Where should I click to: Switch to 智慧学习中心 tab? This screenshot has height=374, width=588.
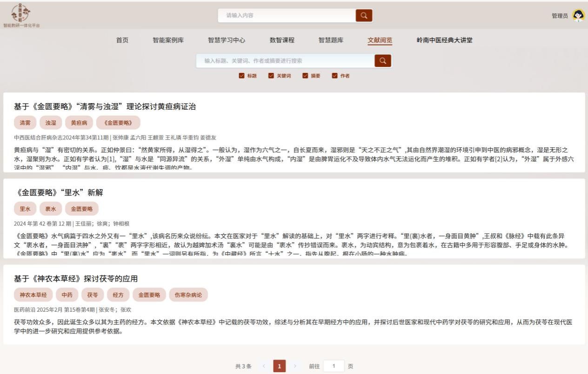click(227, 40)
